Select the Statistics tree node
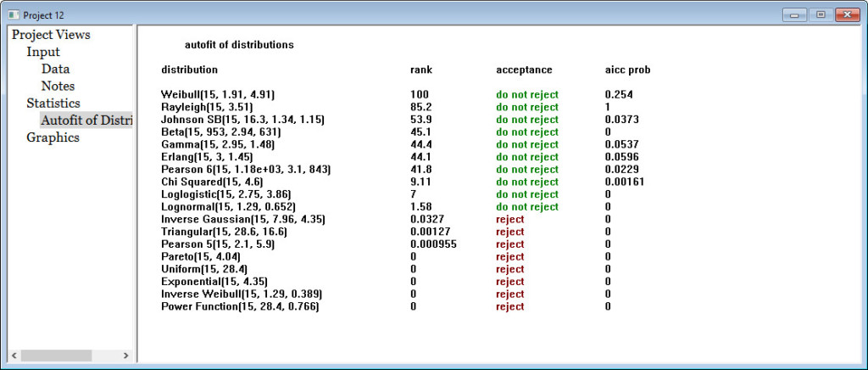 (53, 104)
